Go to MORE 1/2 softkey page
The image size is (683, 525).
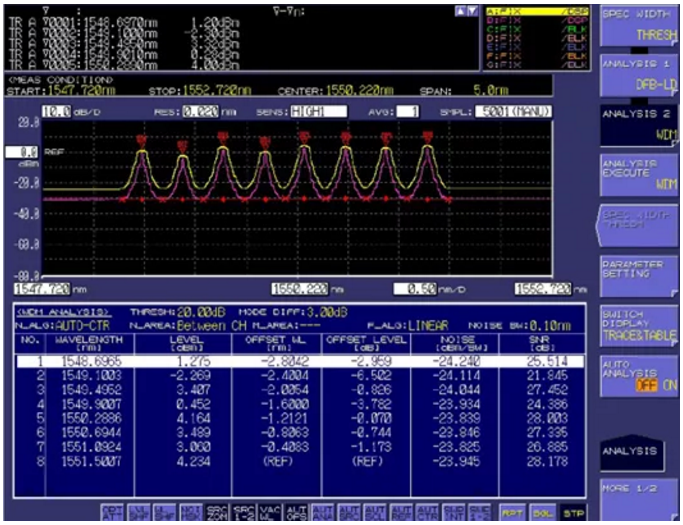[639, 500]
